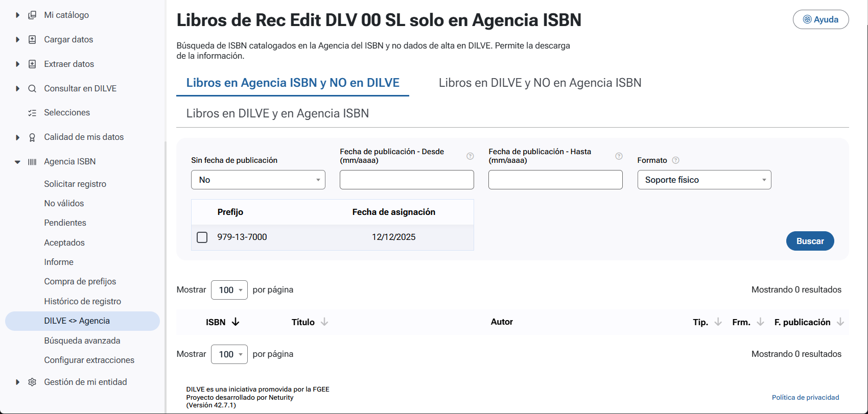The height and width of the screenshot is (414, 868).
Task: Open the Política de privacidad link
Action: [x=805, y=398]
